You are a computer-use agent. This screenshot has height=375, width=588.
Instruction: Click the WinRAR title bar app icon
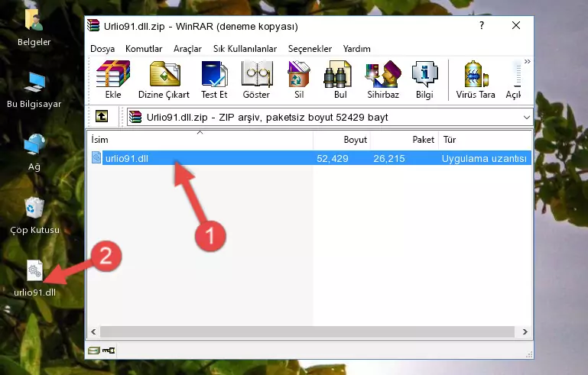tap(94, 26)
